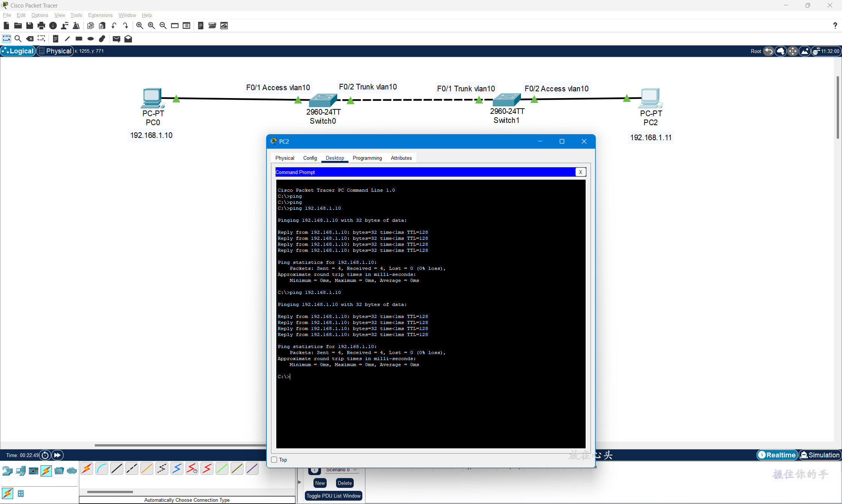
Task: Click the Paste icon in toolbar
Action: [102, 26]
